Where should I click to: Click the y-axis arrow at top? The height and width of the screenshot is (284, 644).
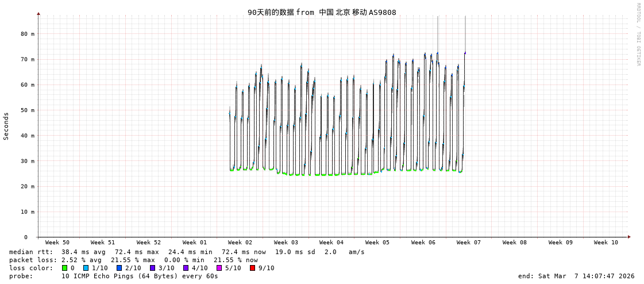click(38, 13)
